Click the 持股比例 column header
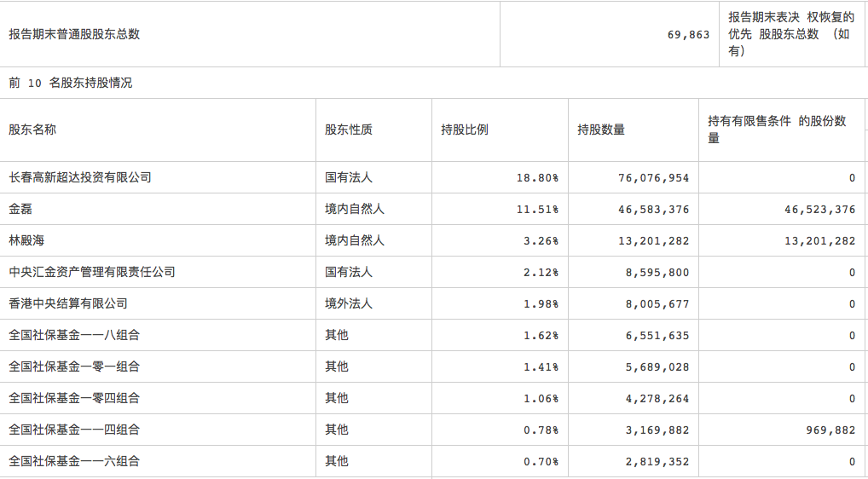The image size is (868, 479). pos(465,130)
